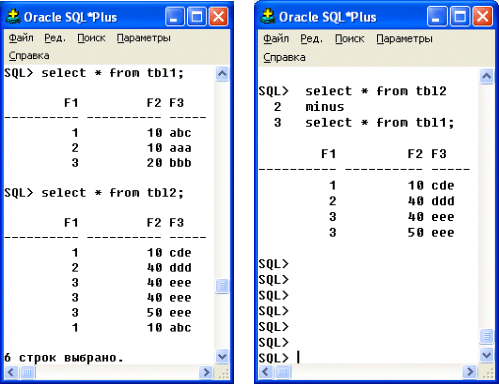Click the value 'ddd' in left window tbl2 results
Image resolution: width=499 pixels, height=384 pixels.
pyautogui.click(x=180, y=267)
